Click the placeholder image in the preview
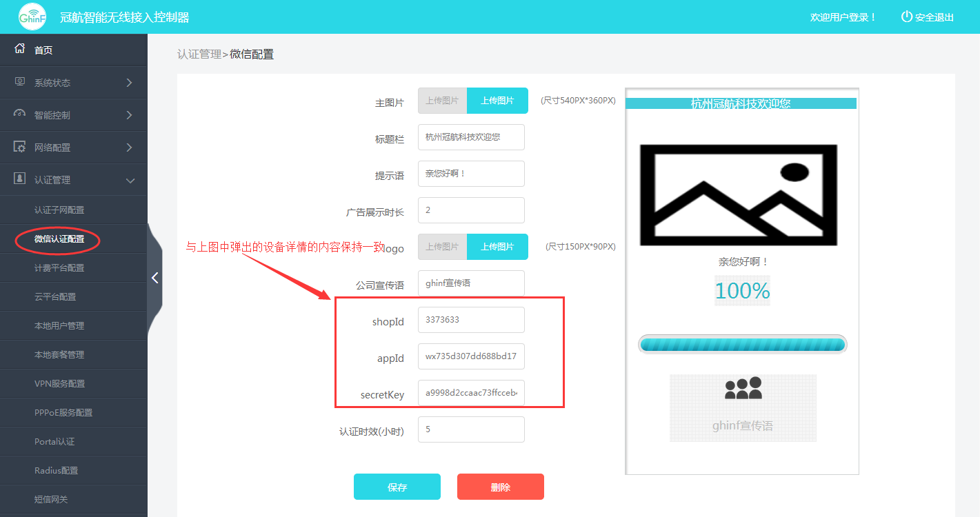This screenshot has width=980, height=517. (x=739, y=194)
